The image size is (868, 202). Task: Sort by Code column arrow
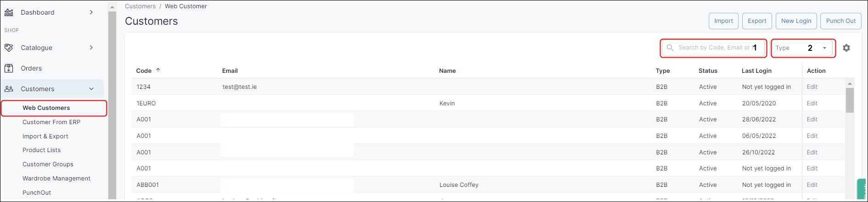point(158,70)
